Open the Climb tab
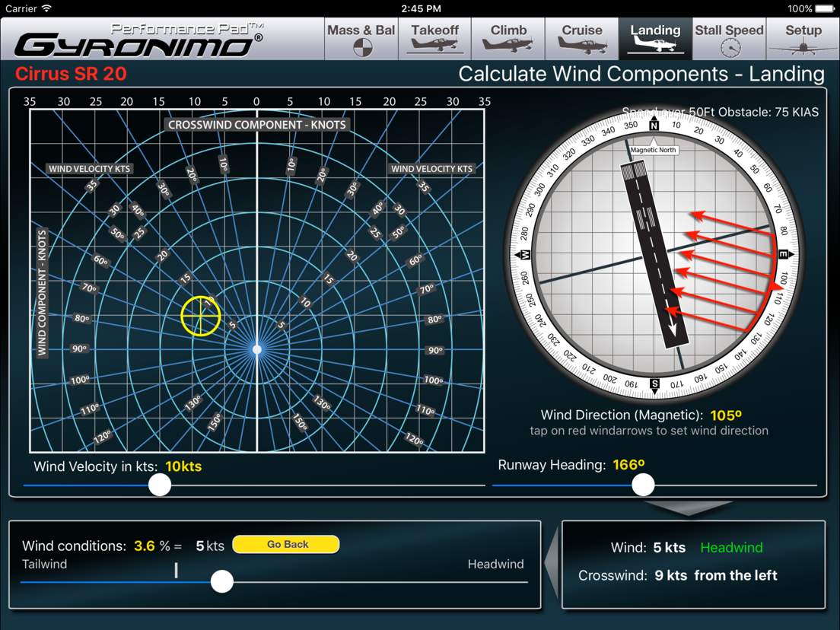This screenshot has height=630, width=840. [x=508, y=39]
